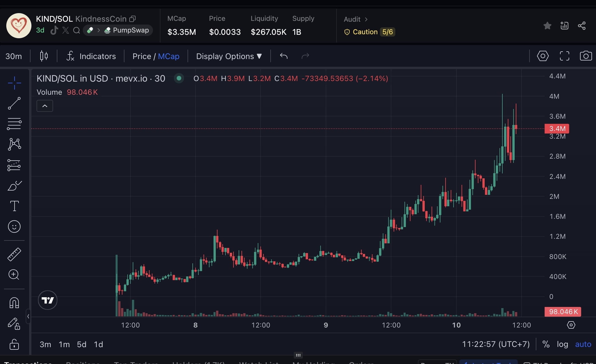
Task: Open the 30m interval selector
Action: [14, 56]
